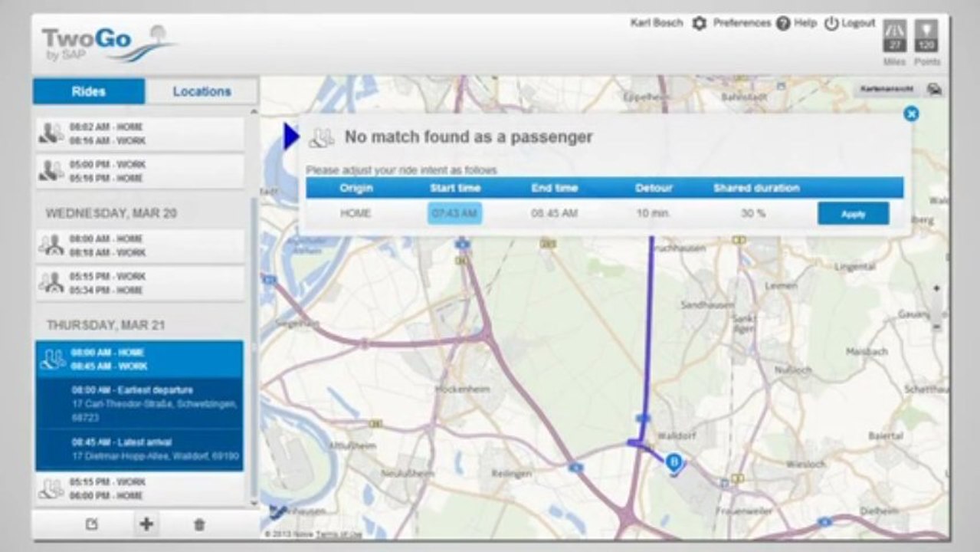The width and height of the screenshot is (980, 552).
Task: Click the highlighted 07:43 AM start time
Action: [454, 213]
